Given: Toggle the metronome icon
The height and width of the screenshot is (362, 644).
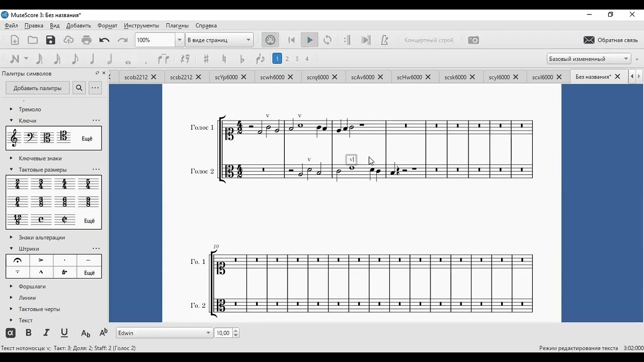Looking at the screenshot, I should coord(384,40).
